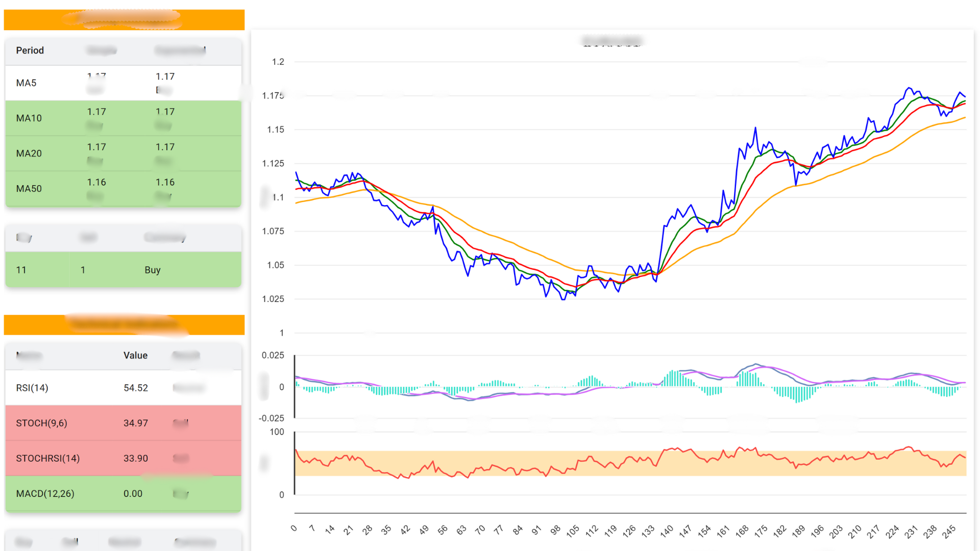The image size is (980, 551).
Task: Click the 1.075 price axis label
Action: (273, 231)
